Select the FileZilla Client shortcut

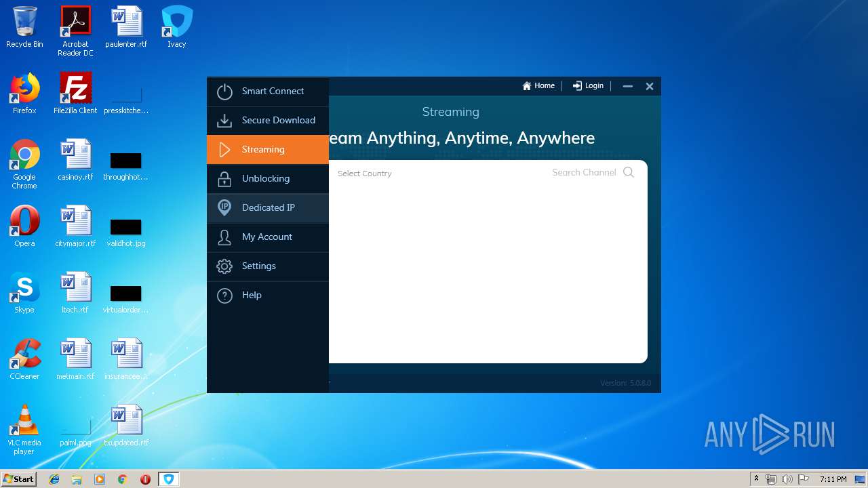coord(75,94)
